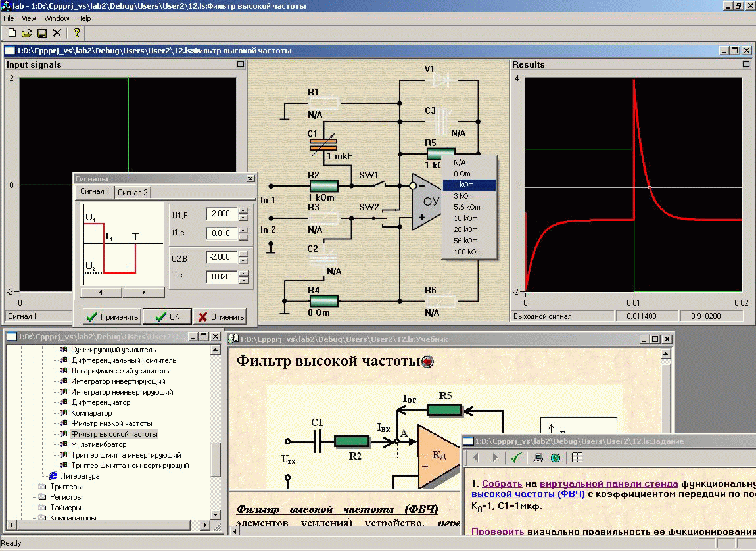Image resolution: width=756 pixels, height=551 pixels.
Task: Click the globe icon in Задание toolbar
Action: (x=555, y=458)
